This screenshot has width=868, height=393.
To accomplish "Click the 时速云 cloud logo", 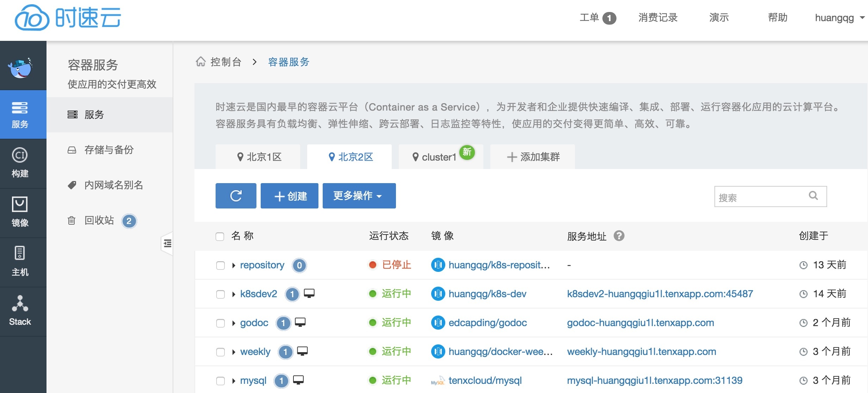I will [x=68, y=18].
